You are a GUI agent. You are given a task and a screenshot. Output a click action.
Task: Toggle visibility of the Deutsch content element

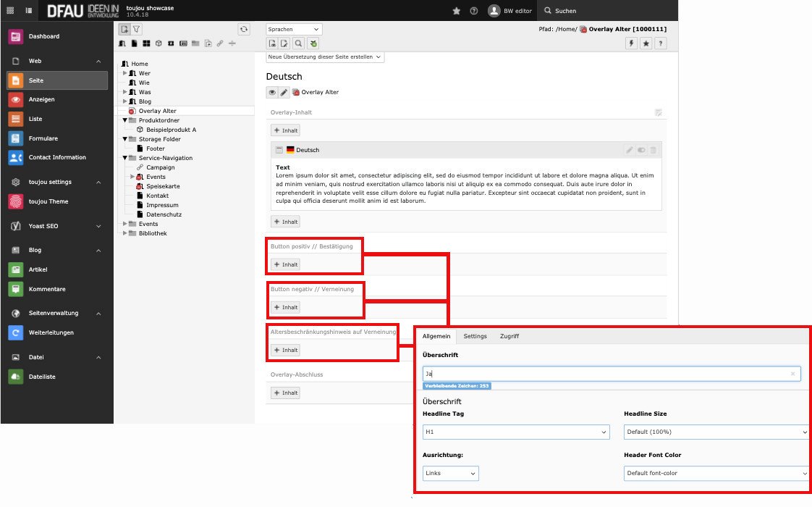(641, 150)
